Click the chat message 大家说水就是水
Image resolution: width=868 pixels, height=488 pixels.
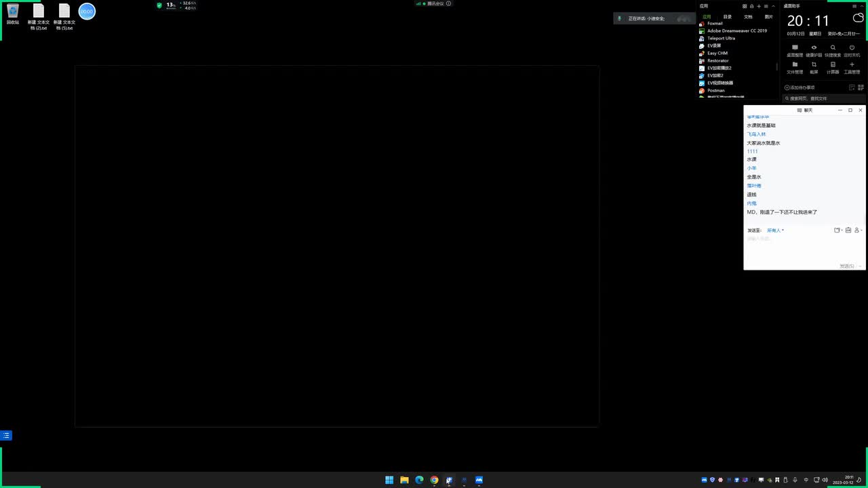click(x=764, y=143)
